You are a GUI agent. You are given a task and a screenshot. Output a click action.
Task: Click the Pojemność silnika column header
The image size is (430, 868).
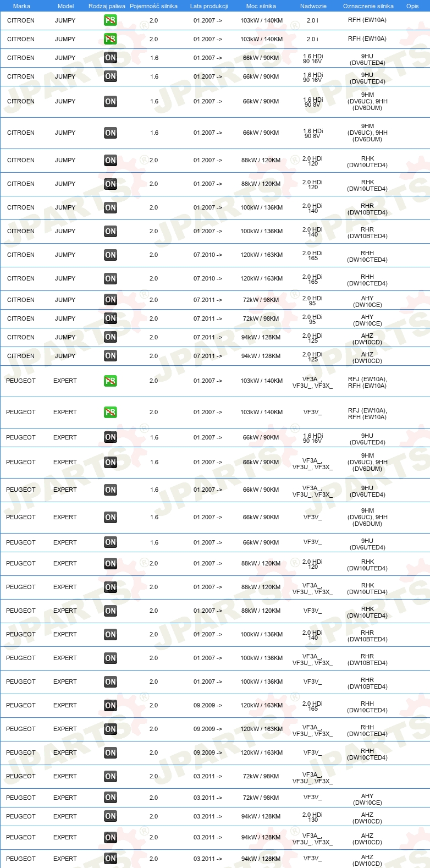click(x=153, y=6)
